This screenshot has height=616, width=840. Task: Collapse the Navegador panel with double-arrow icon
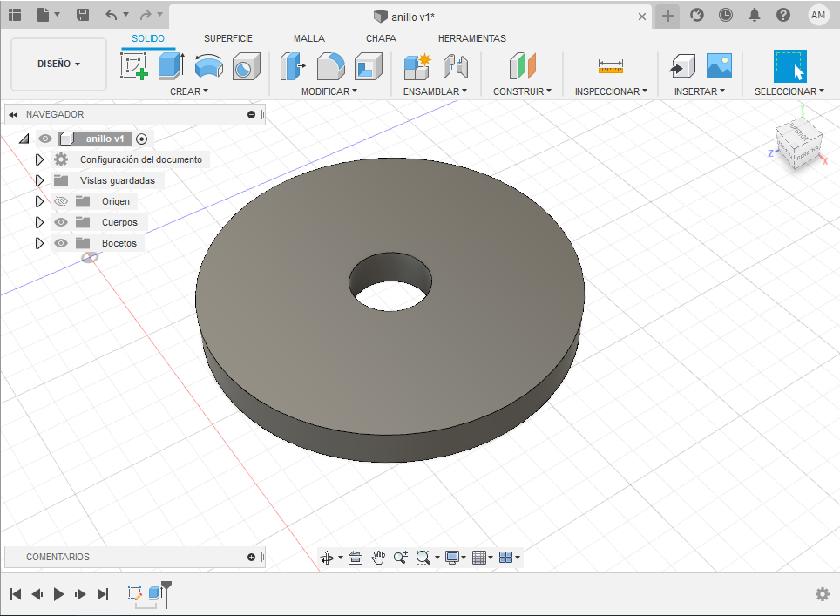[13, 115]
